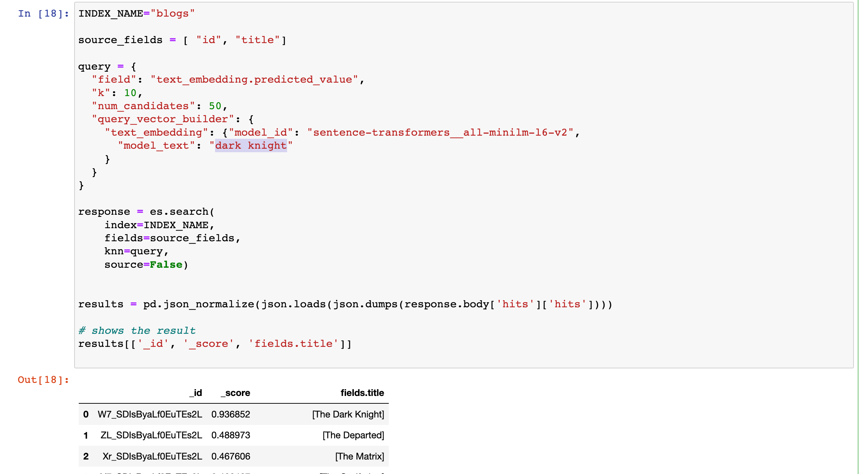868x474 pixels.
Task: Click the Out[18] output prompt
Action: pos(43,380)
